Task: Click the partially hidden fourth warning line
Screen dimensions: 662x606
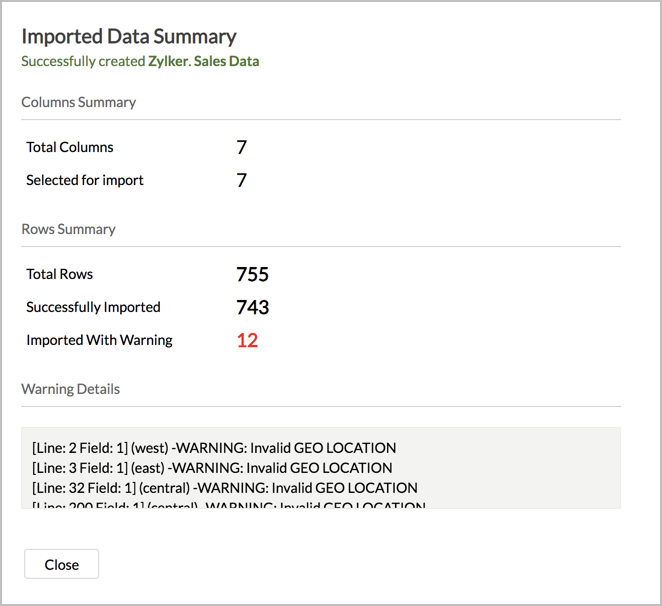Action: (x=228, y=505)
